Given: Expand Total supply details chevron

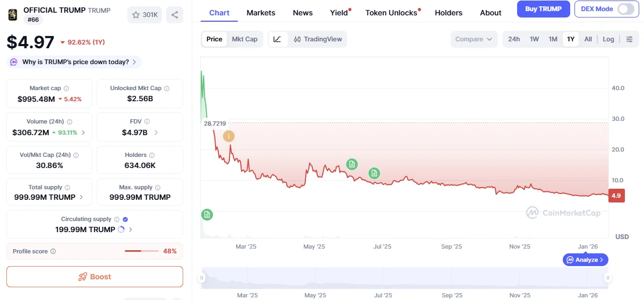Looking at the screenshot, I should pyautogui.click(x=81, y=197).
